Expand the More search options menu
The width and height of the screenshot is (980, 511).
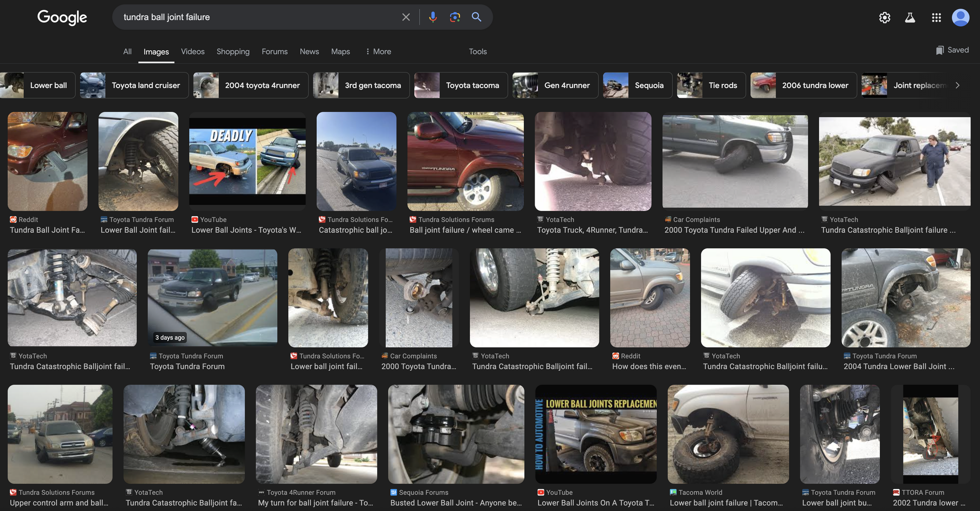click(378, 51)
